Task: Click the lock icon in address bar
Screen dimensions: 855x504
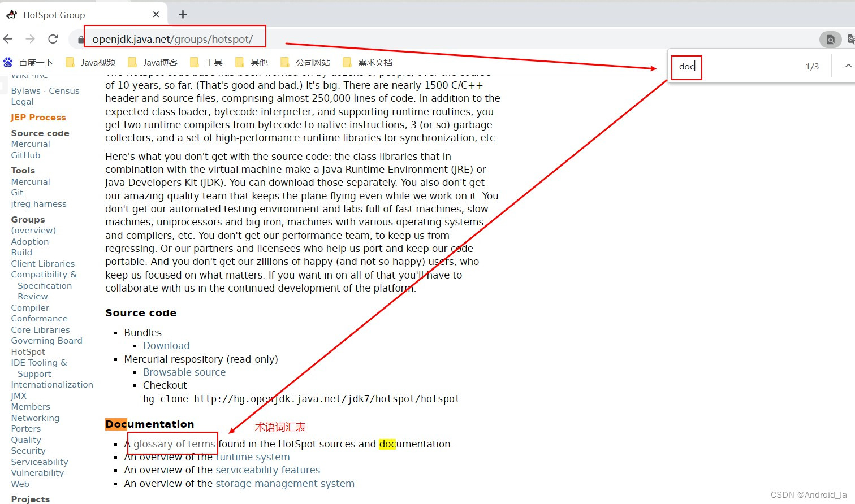Action: [81, 40]
